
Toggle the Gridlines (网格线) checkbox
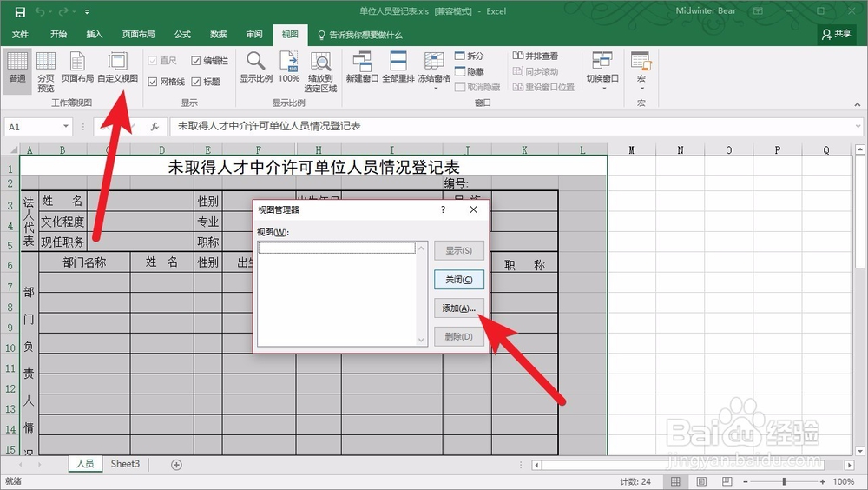pos(153,82)
